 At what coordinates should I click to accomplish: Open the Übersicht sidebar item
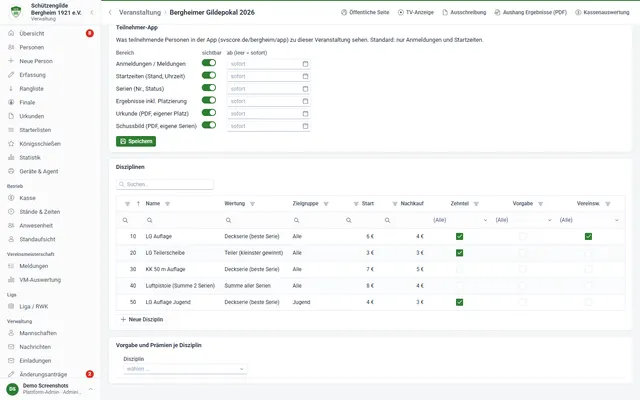point(32,33)
